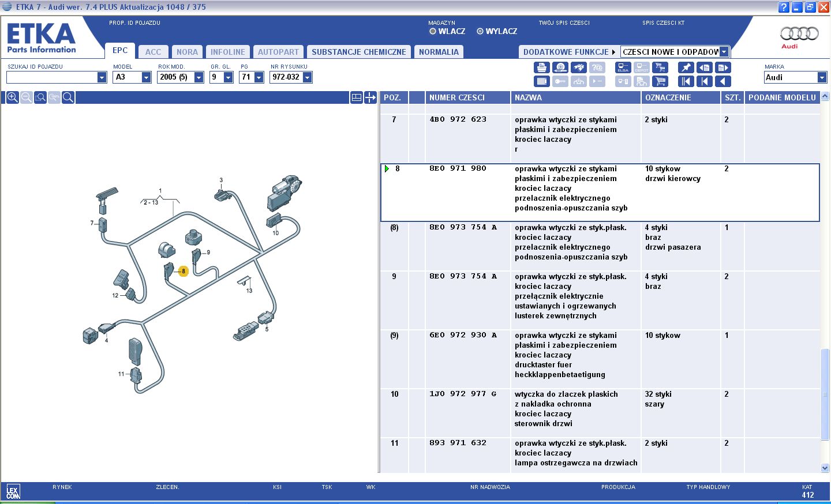This screenshot has width=831, height=504.
Task: Open the INFOLINE tab
Action: [x=228, y=52]
